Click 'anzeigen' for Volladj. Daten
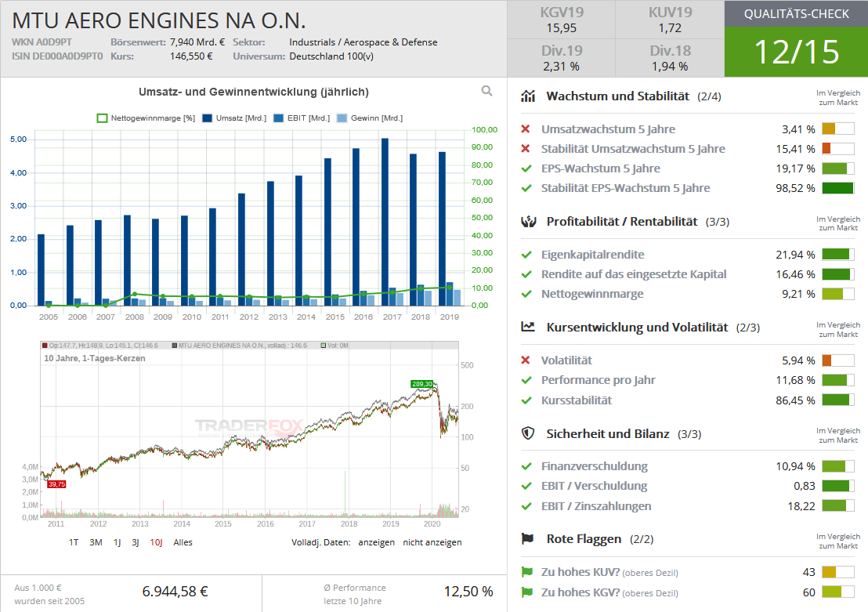 tap(376, 542)
